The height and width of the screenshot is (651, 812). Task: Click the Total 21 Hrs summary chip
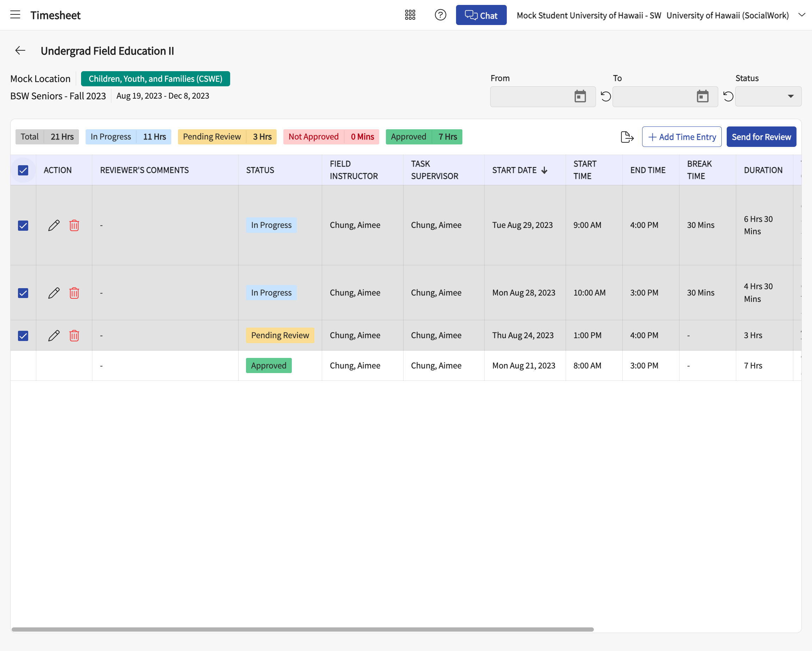[x=47, y=137]
